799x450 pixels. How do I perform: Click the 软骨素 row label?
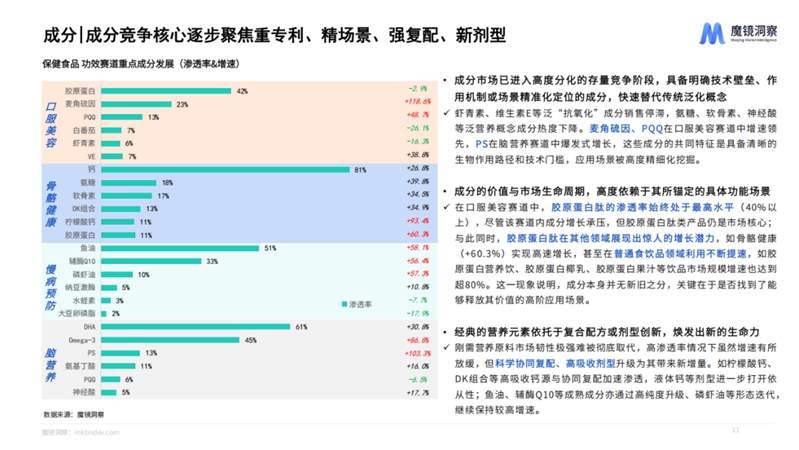[84, 196]
